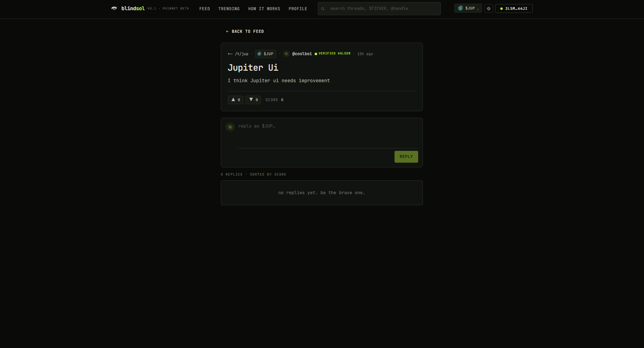Toggle light theme with sun icon
This screenshot has width=644, height=348.
click(489, 8)
